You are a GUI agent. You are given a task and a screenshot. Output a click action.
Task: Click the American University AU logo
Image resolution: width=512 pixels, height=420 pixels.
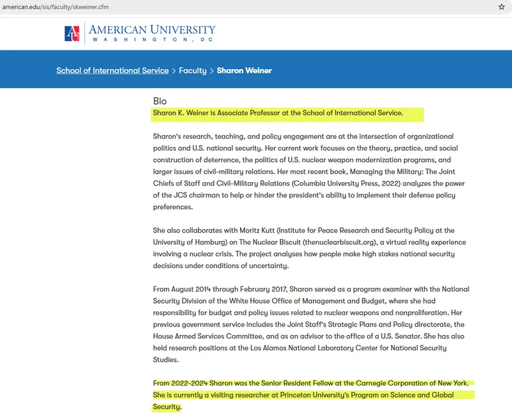pos(72,34)
